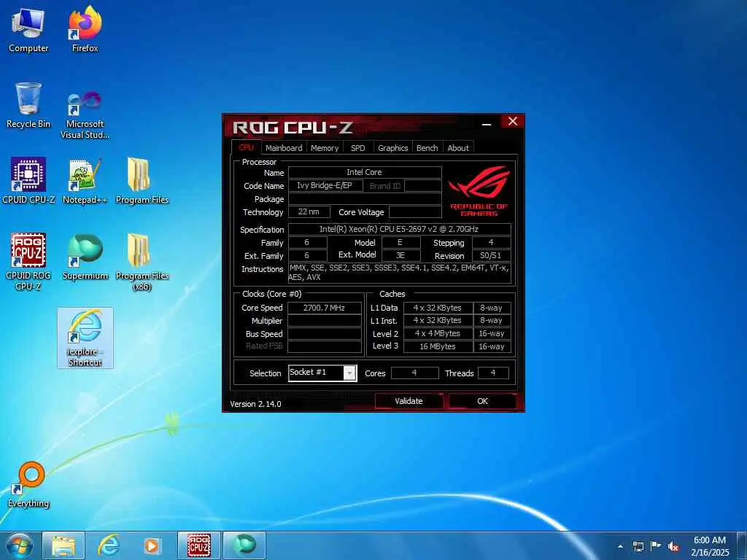The image size is (747, 560).
Task: Click the Show Desktop button at taskbar end
Action: pos(742,546)
